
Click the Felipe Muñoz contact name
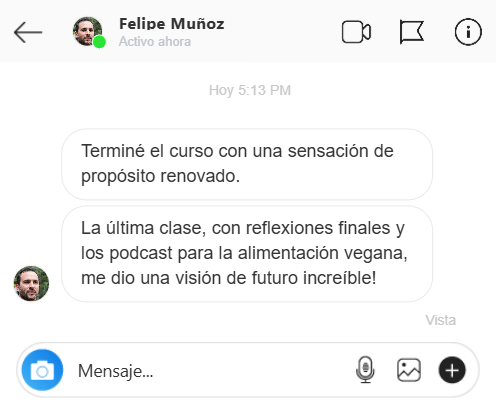172,24
